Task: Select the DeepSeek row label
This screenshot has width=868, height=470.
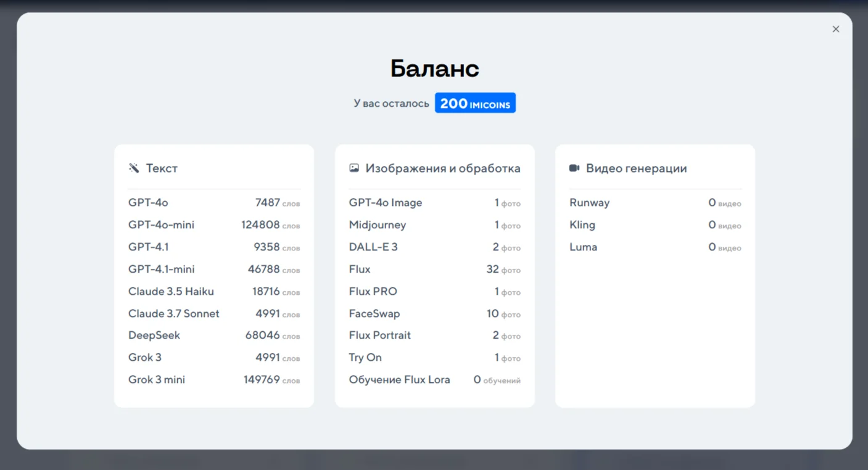Action: [154, 336]
